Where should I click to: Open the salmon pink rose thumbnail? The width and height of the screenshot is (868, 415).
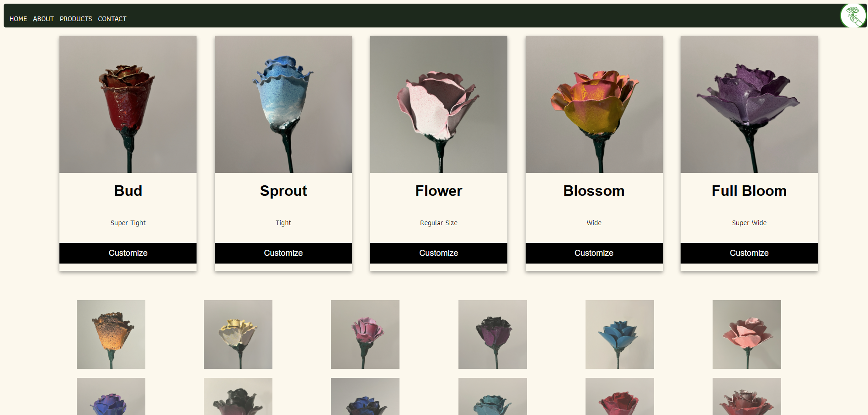(746, 334)
